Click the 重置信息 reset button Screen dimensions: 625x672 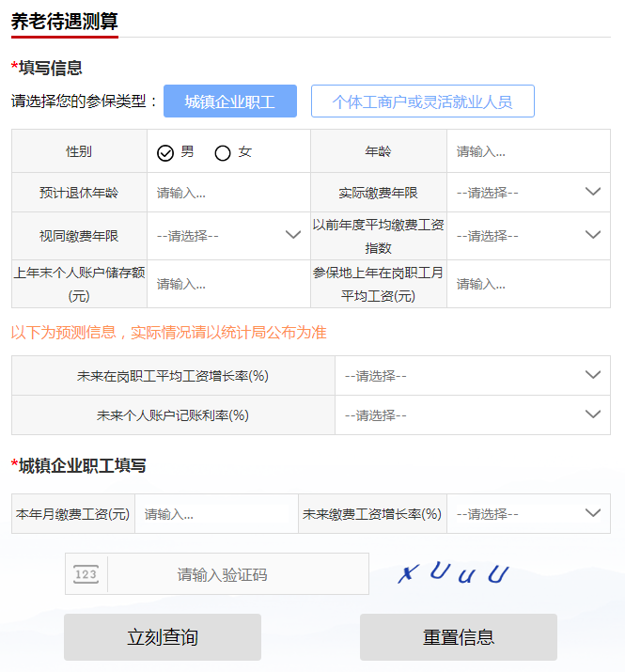[x=458, y=637]
